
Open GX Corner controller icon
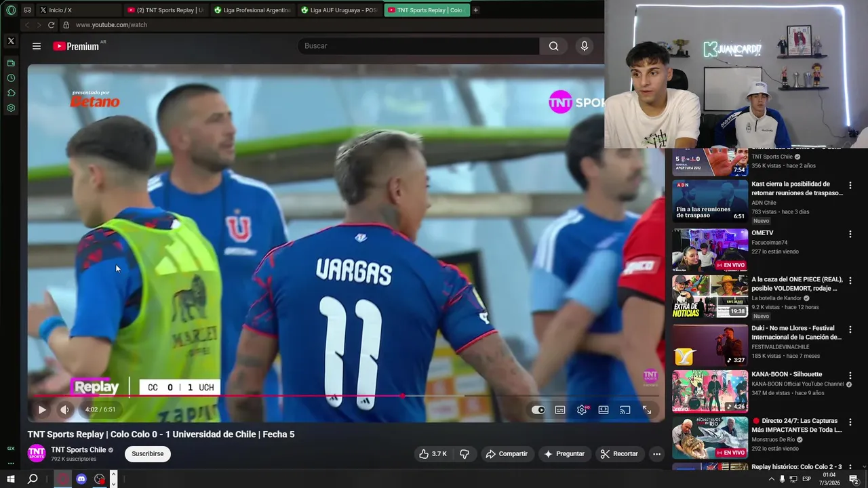click(27, 10)
